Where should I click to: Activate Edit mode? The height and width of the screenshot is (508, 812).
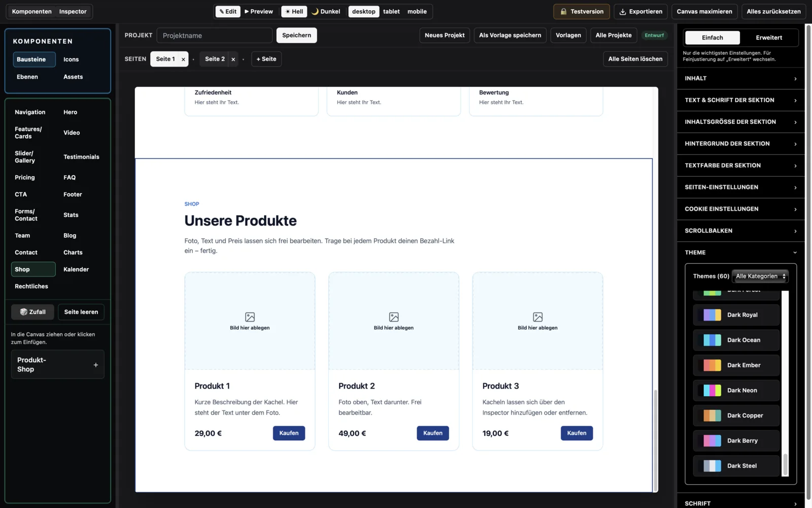coord(228,11)
